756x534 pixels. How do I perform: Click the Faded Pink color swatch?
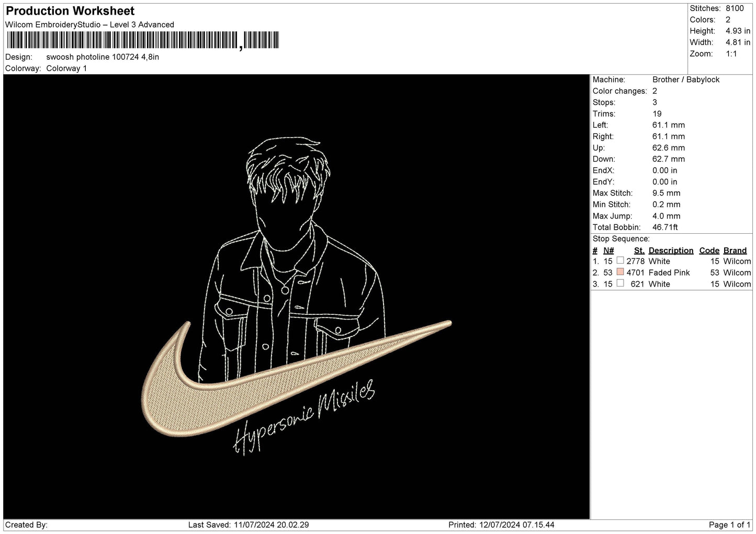pos(620,272)
